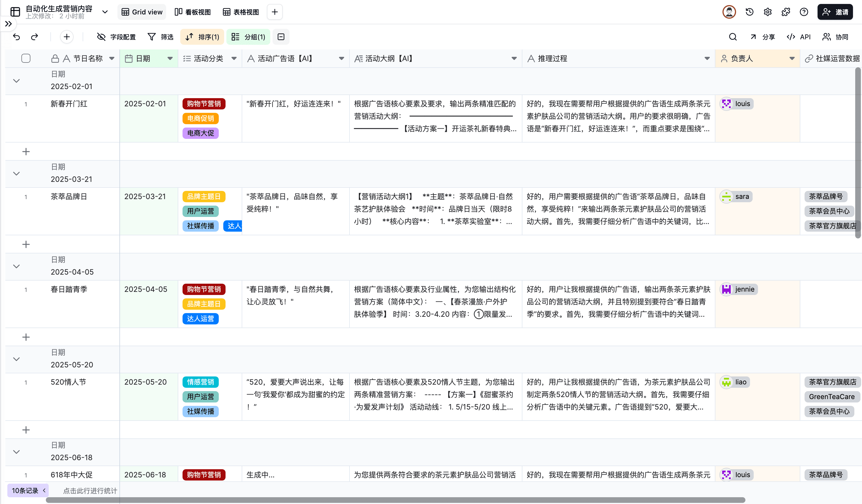Select the red 购物节营销 tag on 新春开门红
Viewport: 862px width, 504px height.
[x=203, y=104]
